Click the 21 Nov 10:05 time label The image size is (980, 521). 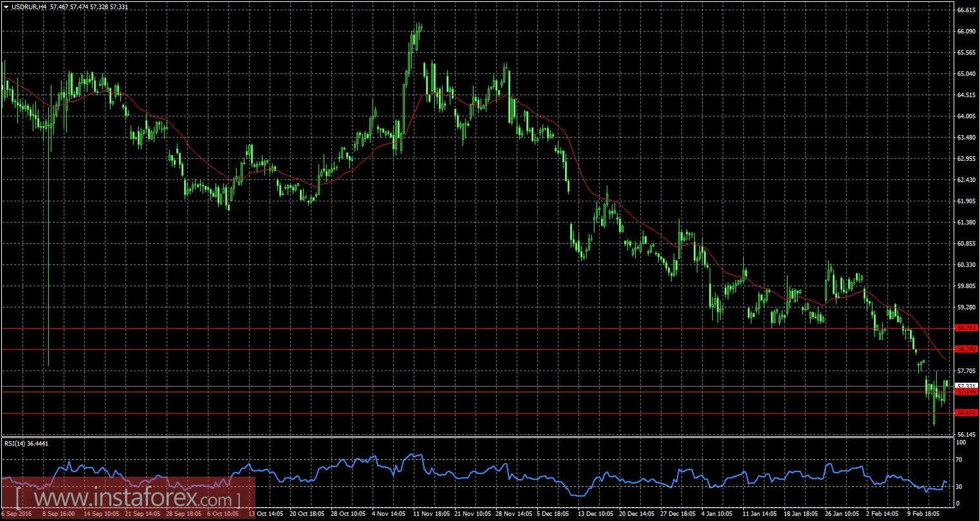(472, 515)
